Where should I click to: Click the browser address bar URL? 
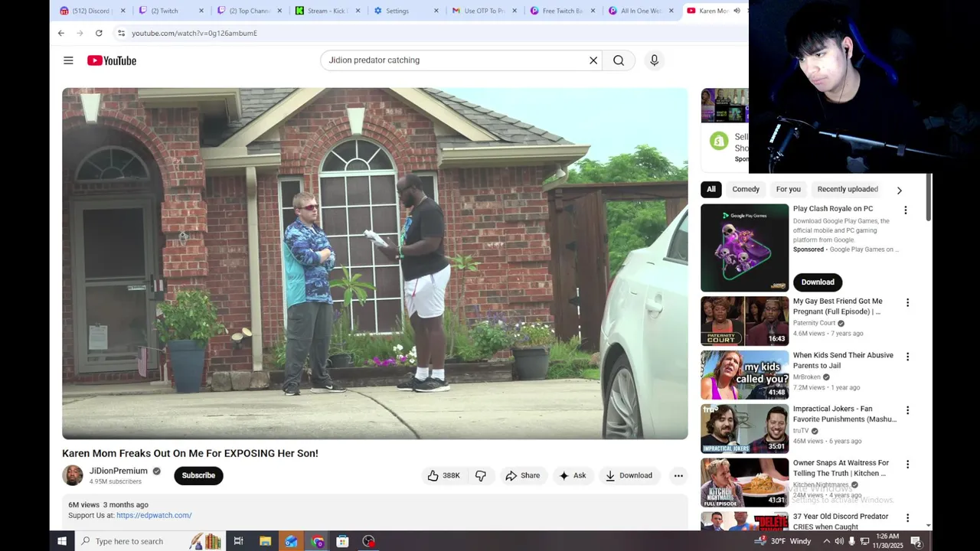point(194,33)
